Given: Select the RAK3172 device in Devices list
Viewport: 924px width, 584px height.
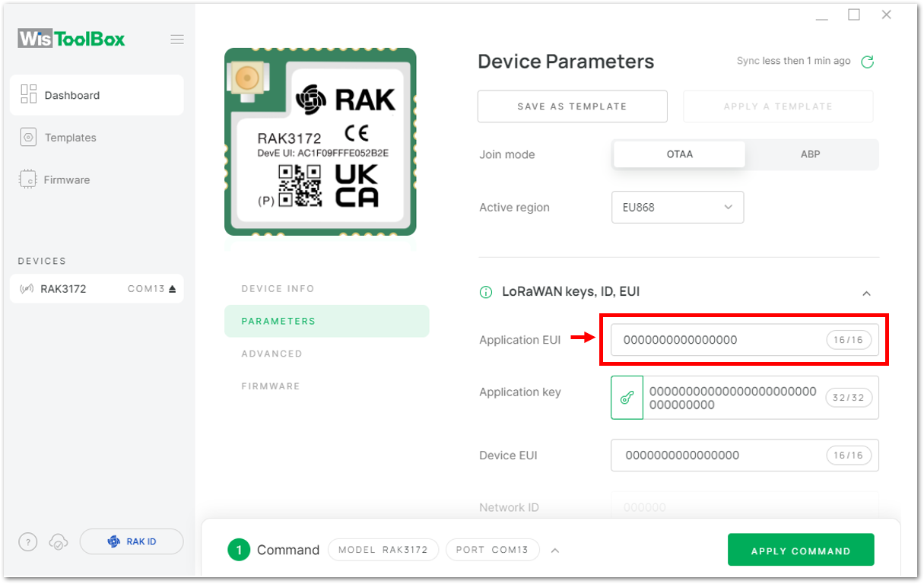Looking at the screenshot, I should pyautogui.click(x=97, y=289).
